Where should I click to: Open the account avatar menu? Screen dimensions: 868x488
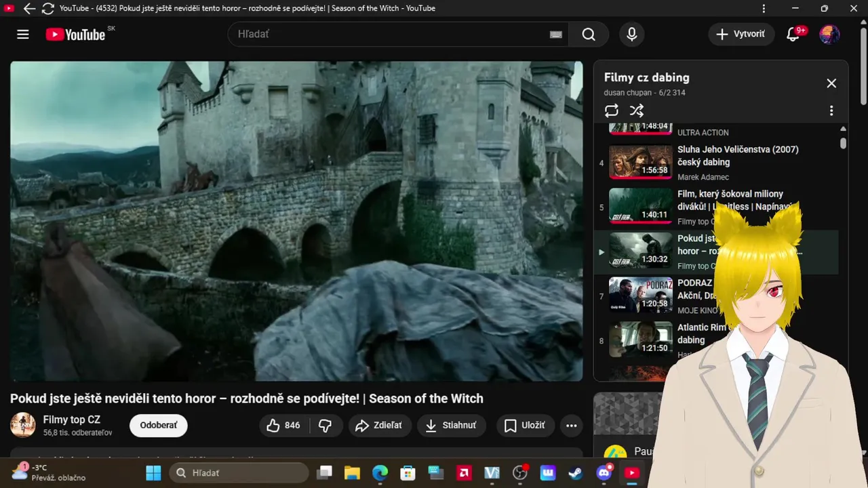point(829,35)
